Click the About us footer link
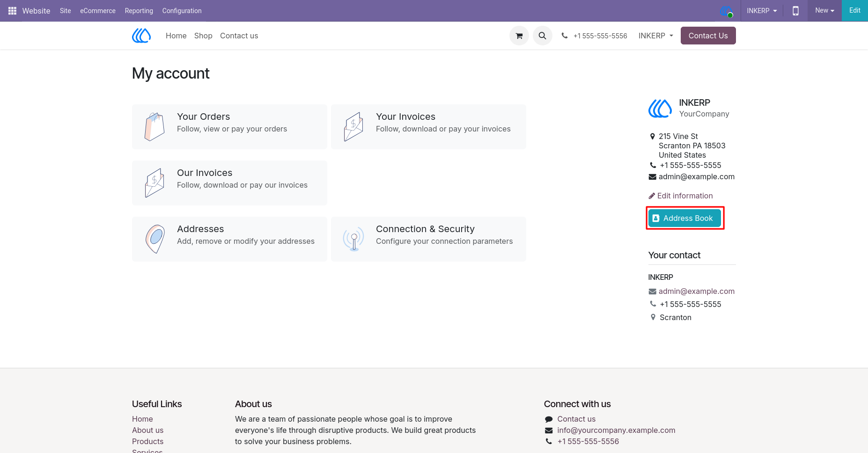The image size is (868, 453). [148, 431]
